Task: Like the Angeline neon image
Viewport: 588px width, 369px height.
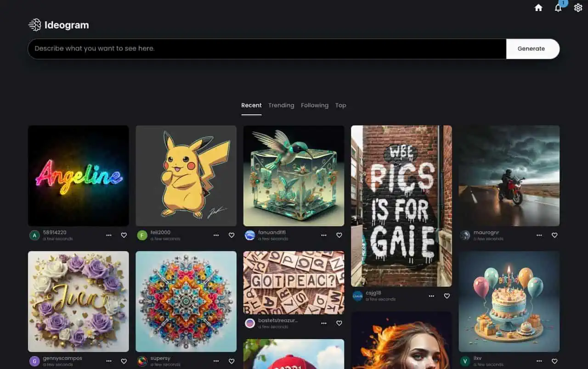Action: coord(124,235)
